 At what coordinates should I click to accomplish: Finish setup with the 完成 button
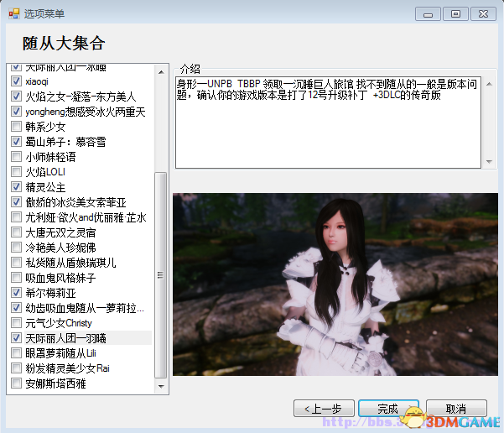pyautogui.click(x=388, y=409)
